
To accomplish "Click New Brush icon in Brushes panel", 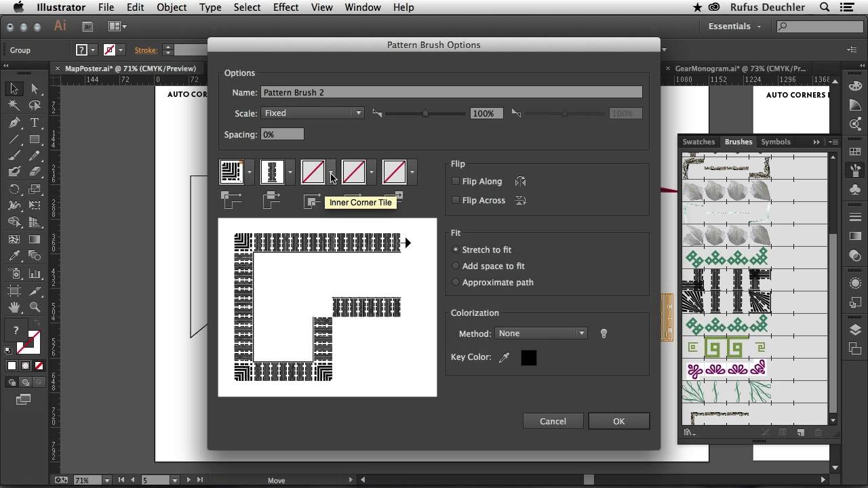I will coord(800,432).
